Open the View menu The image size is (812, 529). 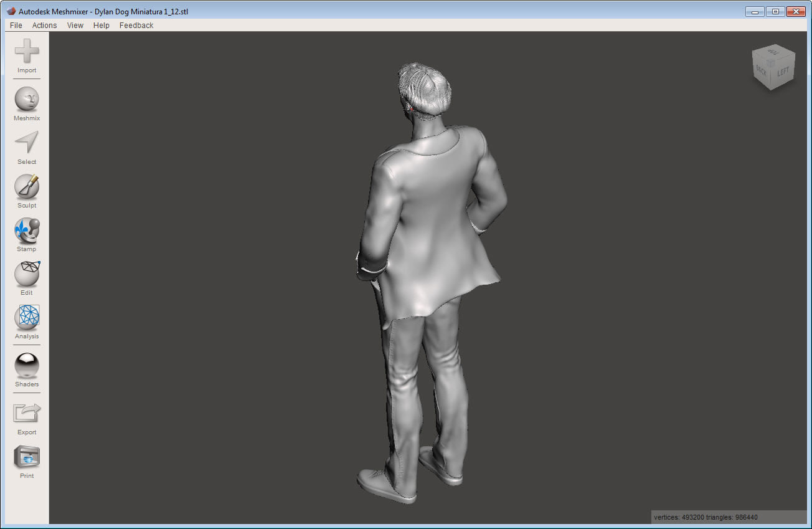click(75, 26)
